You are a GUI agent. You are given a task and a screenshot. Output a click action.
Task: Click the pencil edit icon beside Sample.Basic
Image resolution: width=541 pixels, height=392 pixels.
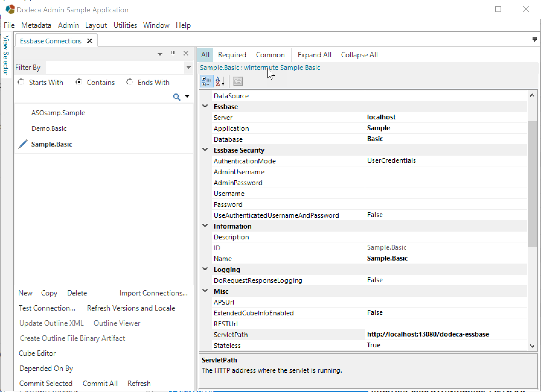(x=23, y=144)
